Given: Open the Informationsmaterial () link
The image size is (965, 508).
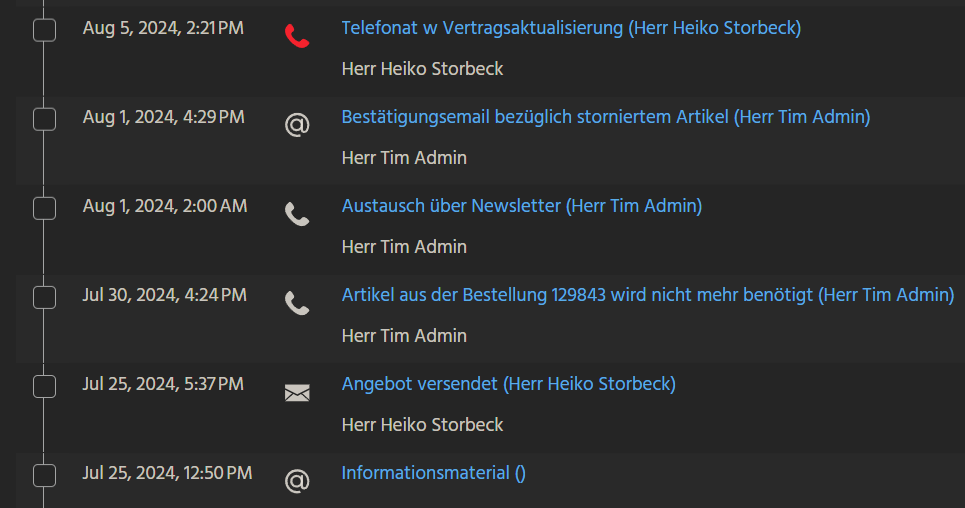Looking at the screenshot, I should click(433, 473).
